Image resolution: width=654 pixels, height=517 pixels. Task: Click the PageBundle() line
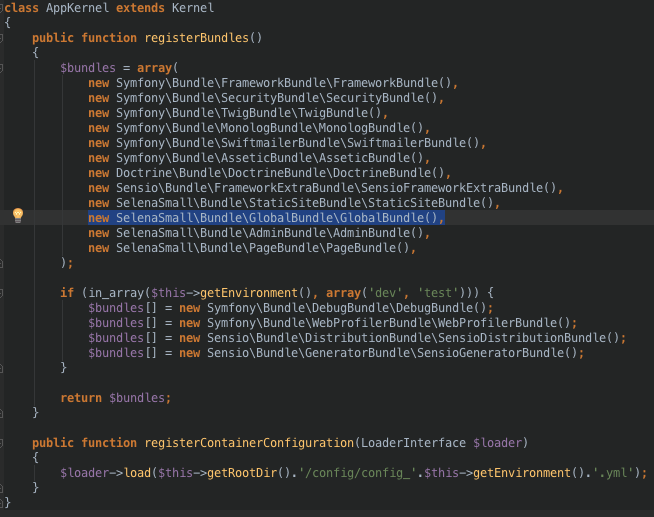click(x=252, y=248)
